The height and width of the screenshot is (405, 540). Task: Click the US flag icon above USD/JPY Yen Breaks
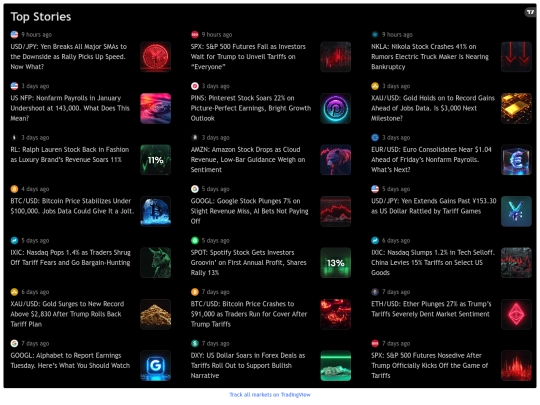(x=14, y=34)
